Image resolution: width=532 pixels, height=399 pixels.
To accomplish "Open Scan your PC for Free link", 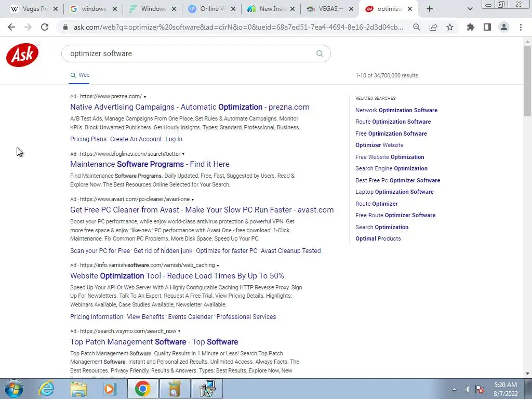I will click(x=100, y=251).
